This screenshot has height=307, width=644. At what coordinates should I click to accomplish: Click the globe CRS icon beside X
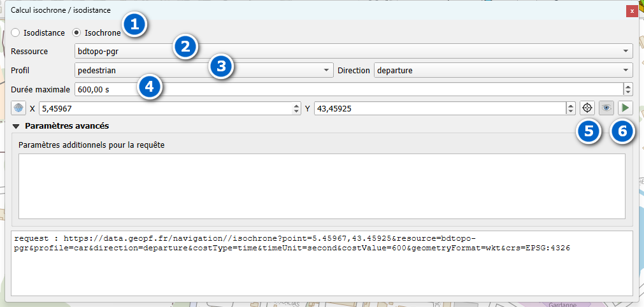point(18,108)
